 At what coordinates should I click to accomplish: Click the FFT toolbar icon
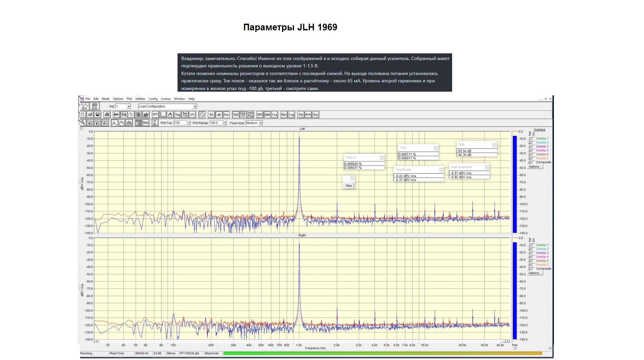[155, 115]
